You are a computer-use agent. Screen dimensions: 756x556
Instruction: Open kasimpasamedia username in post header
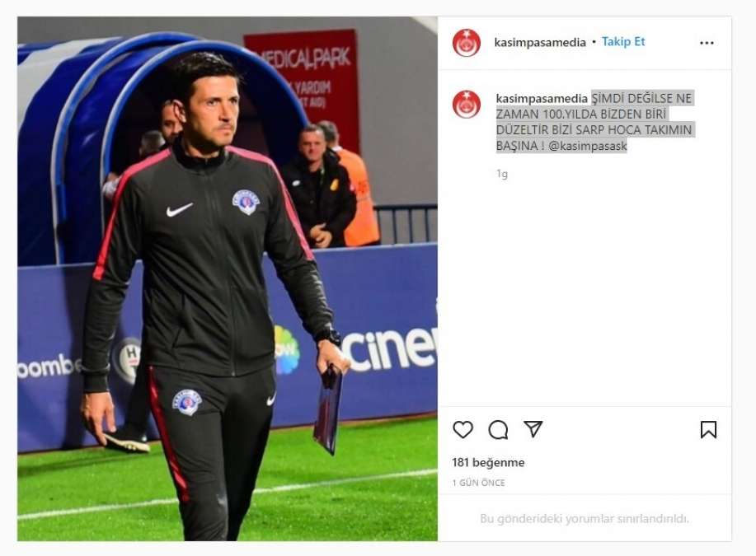[x=539, y=42]
